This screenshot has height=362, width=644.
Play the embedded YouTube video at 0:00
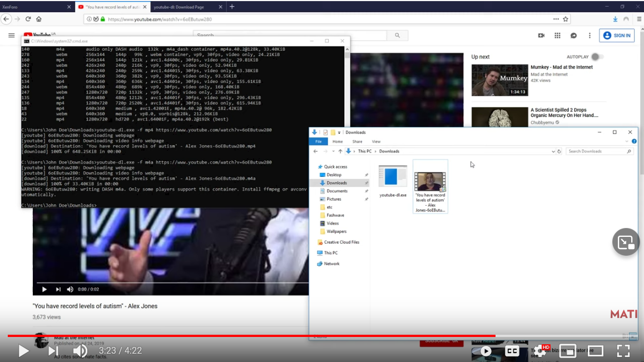(44, 289)
